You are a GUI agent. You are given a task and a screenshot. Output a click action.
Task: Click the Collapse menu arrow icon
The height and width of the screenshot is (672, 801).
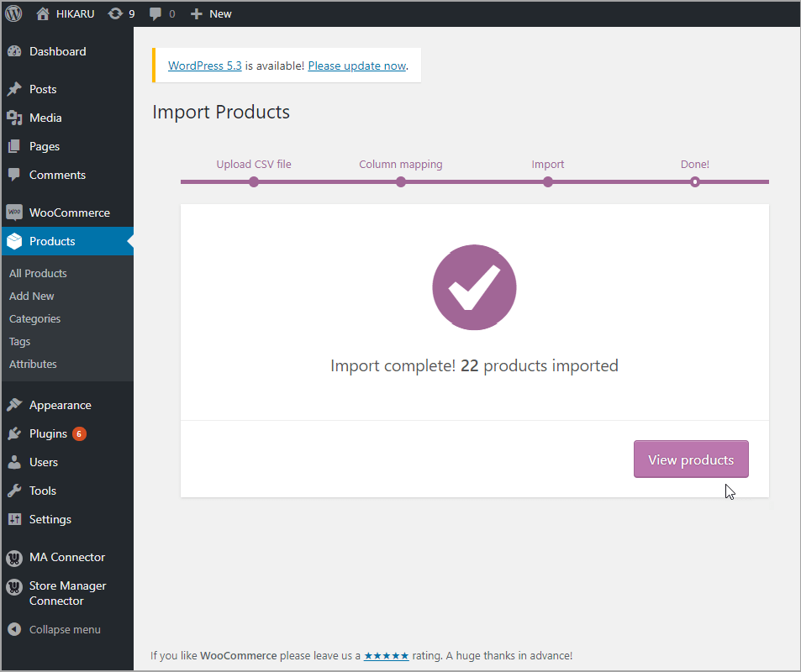tap(14, 629)
